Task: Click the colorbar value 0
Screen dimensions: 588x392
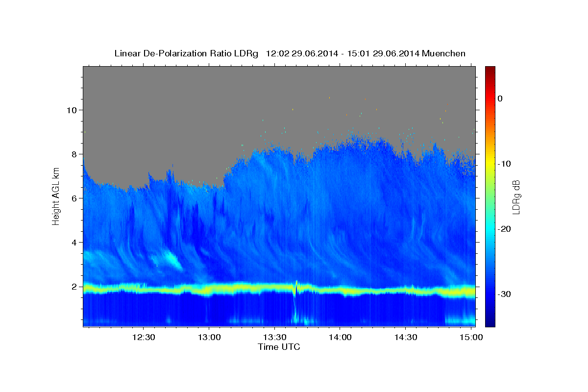Action: pyautogui.click(x=500, y=98)
